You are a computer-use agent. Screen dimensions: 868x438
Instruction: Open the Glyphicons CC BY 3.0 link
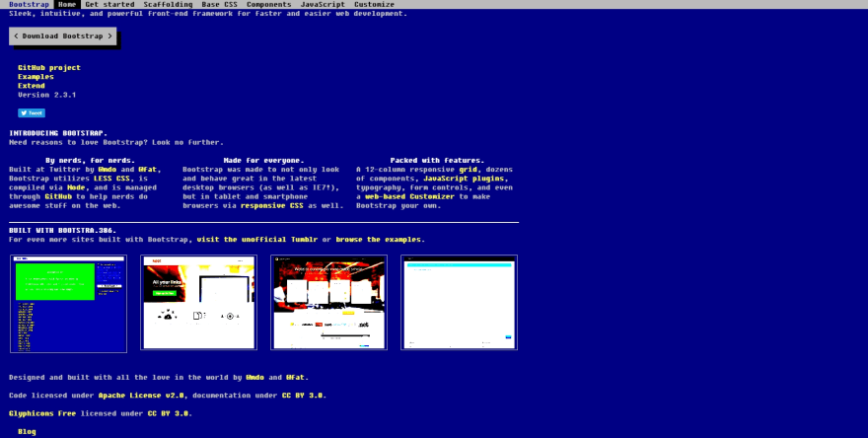pos(169,413)
